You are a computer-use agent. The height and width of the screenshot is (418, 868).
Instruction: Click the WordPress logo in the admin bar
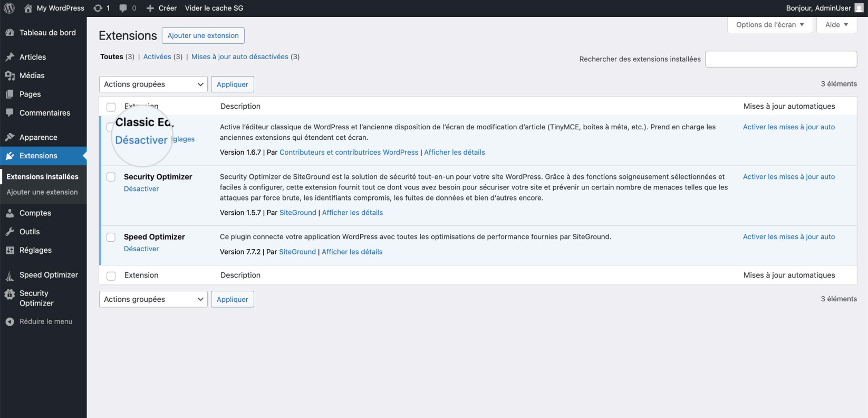9,8
